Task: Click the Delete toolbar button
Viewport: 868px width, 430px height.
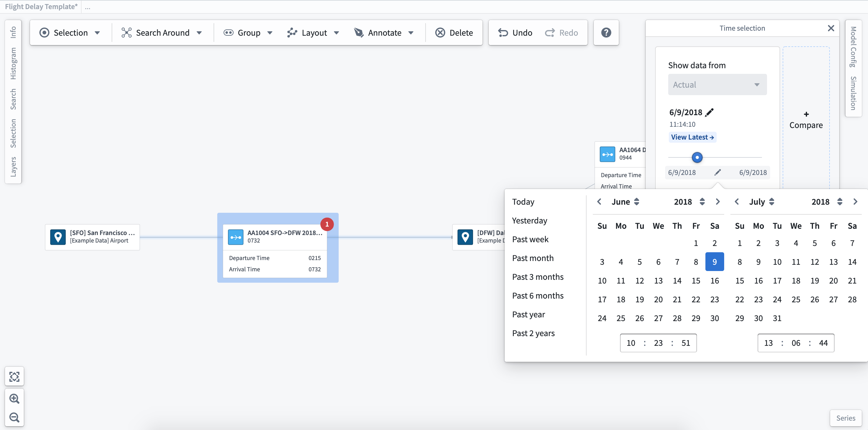Action: point(454,33)
